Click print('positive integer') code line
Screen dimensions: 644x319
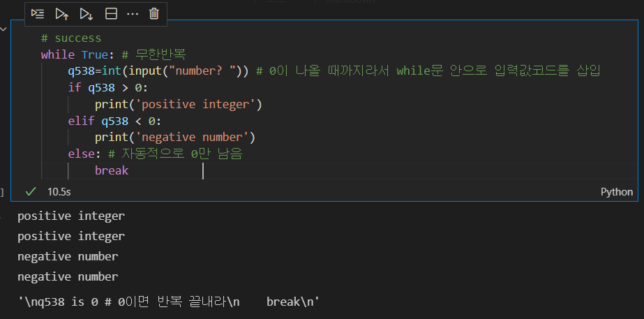click(x=178, y=105)
